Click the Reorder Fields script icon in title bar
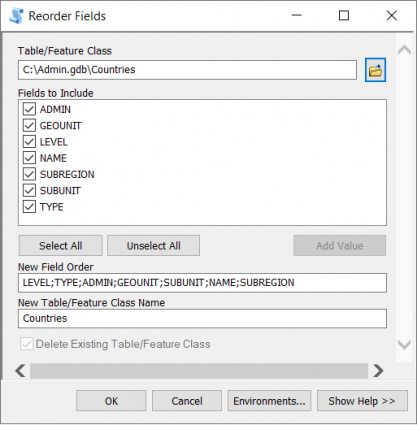417x425 pixels. pyautogui.click(x=16, y=16)
